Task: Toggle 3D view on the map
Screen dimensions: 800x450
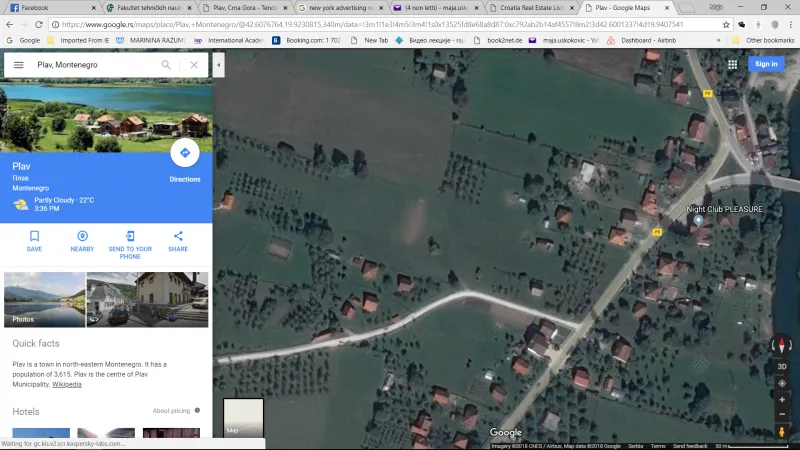Action: (782, 367)
